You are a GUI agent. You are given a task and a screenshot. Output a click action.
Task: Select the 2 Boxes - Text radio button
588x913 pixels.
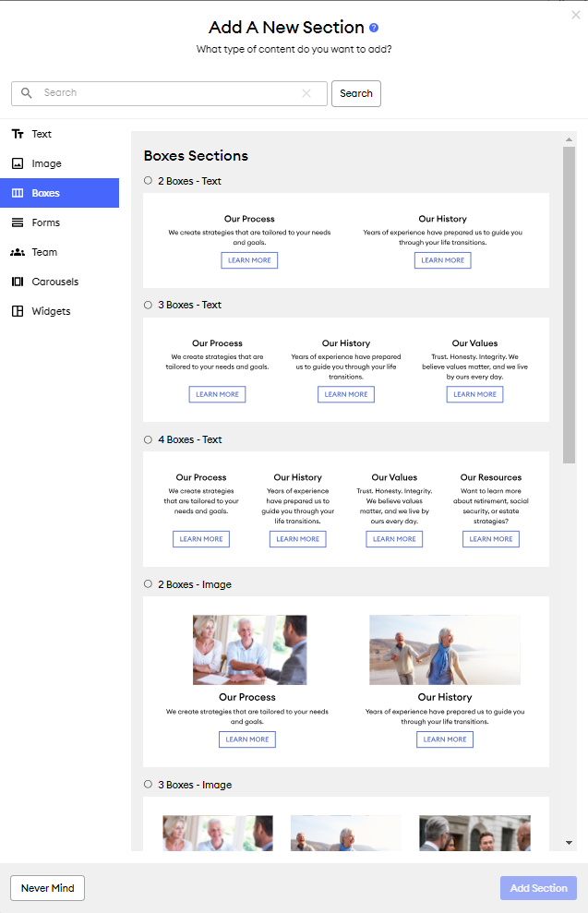click(148, 181)
